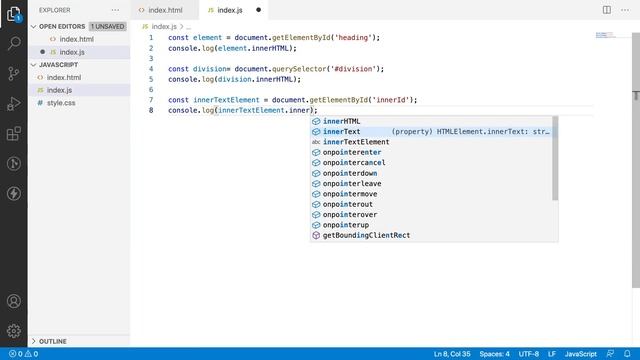This screenshot has width=640, height=360.
Task: Open the notifications bell in status bar
Action: (627, 354)
